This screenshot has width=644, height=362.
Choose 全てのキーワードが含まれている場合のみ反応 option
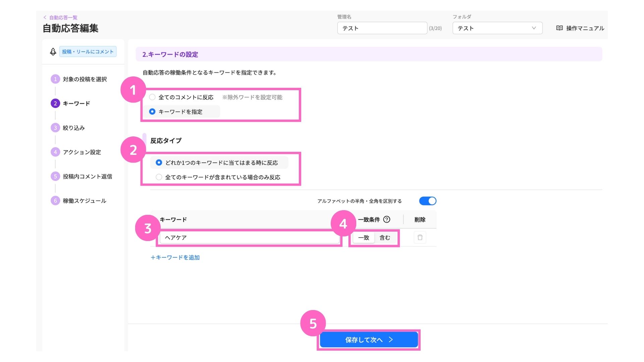[159, 177]
